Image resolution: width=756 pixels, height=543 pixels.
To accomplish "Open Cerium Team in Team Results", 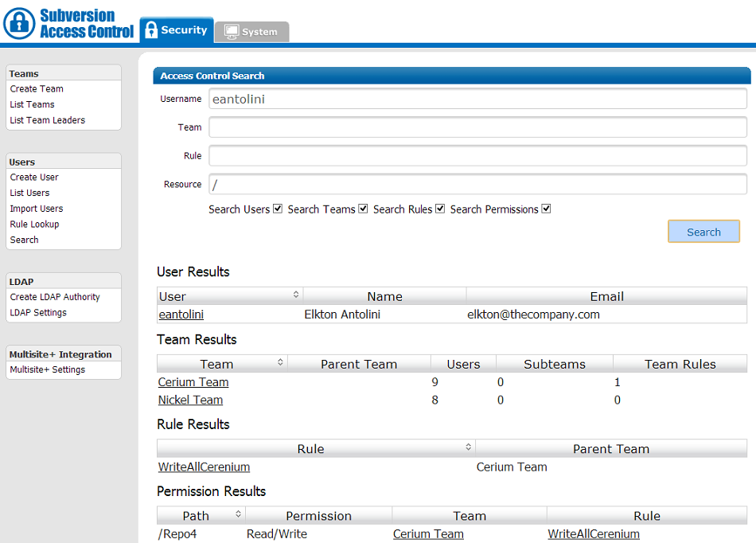I will click(x=193, y=382).
